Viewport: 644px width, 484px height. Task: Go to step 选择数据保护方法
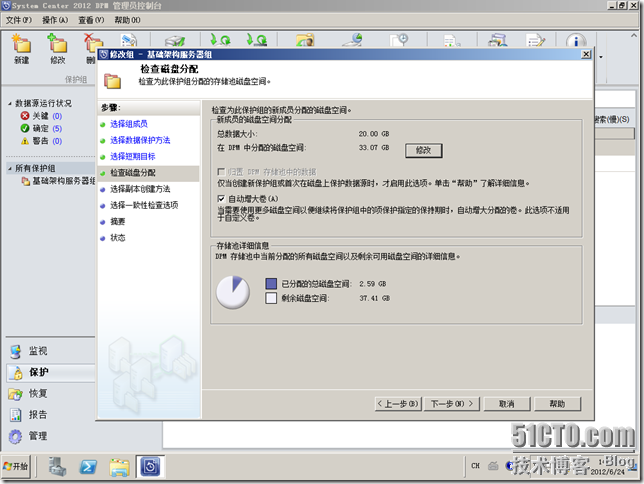pyautogui.click(x=140, y=141)
